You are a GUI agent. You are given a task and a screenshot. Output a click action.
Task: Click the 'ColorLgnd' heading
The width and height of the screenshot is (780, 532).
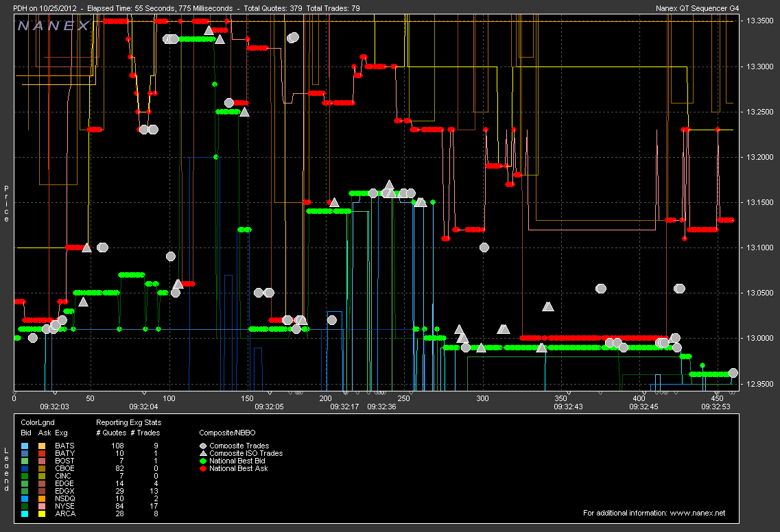(38, 422)
